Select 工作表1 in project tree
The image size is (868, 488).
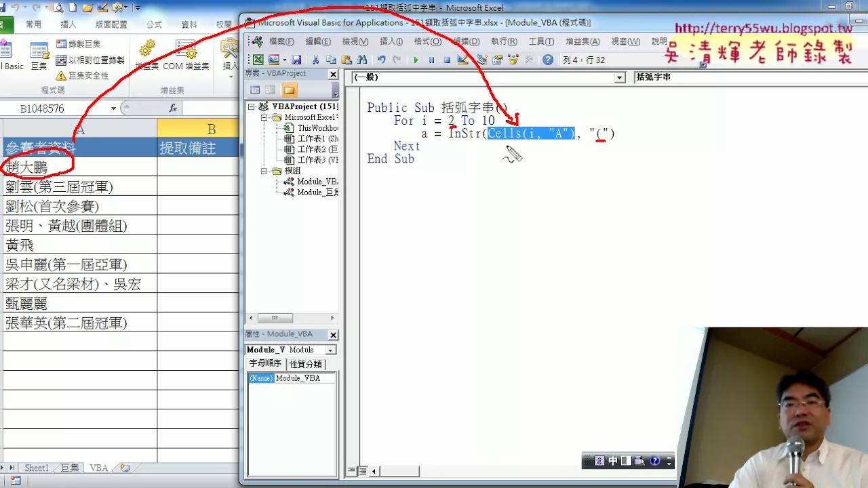tap(312, 139)
